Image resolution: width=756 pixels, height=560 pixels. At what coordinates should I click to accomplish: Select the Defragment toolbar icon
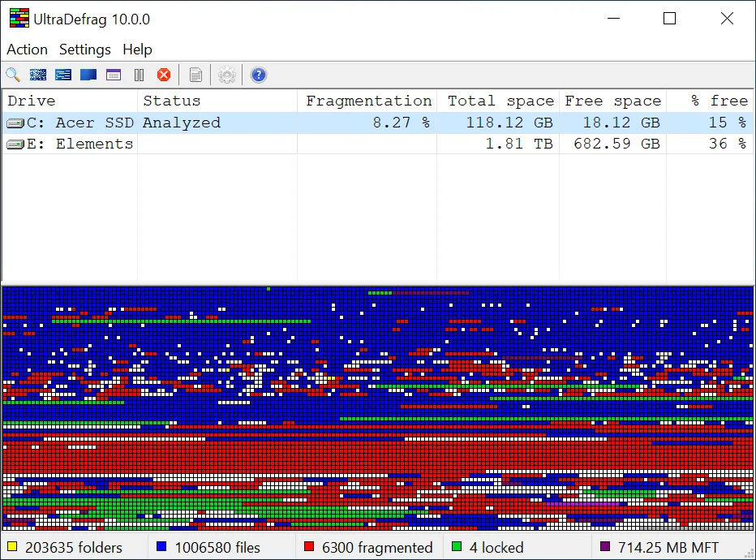38,75
